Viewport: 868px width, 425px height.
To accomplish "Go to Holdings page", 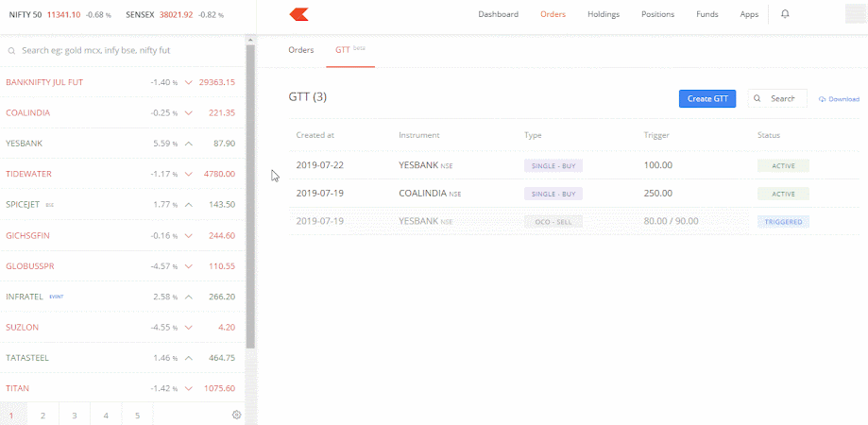I will 604,14.
